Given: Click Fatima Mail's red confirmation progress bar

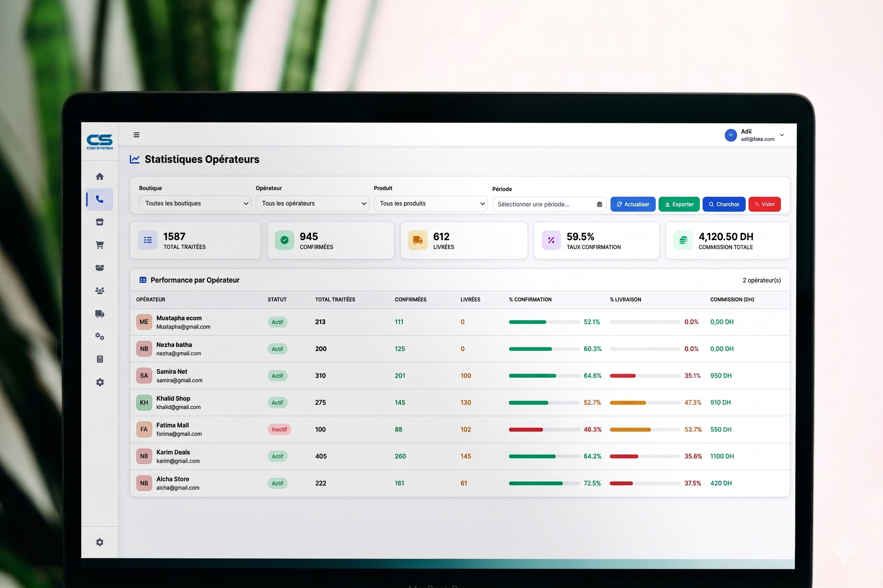Looking at the screenshot, I should (x=544, y=430).
